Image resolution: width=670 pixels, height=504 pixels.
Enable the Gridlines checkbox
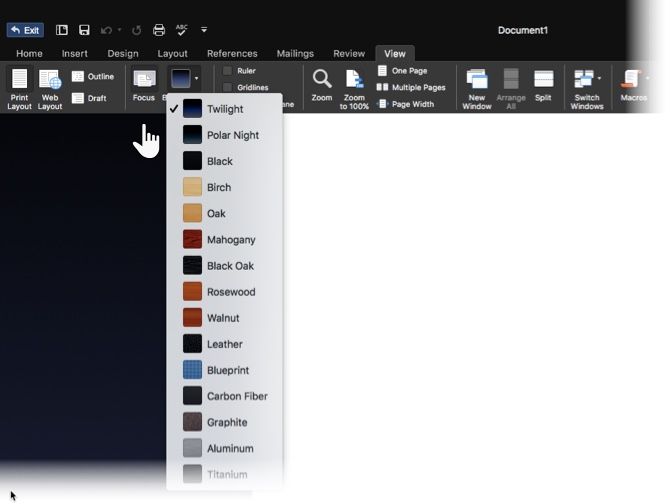(x=228, y=88)
